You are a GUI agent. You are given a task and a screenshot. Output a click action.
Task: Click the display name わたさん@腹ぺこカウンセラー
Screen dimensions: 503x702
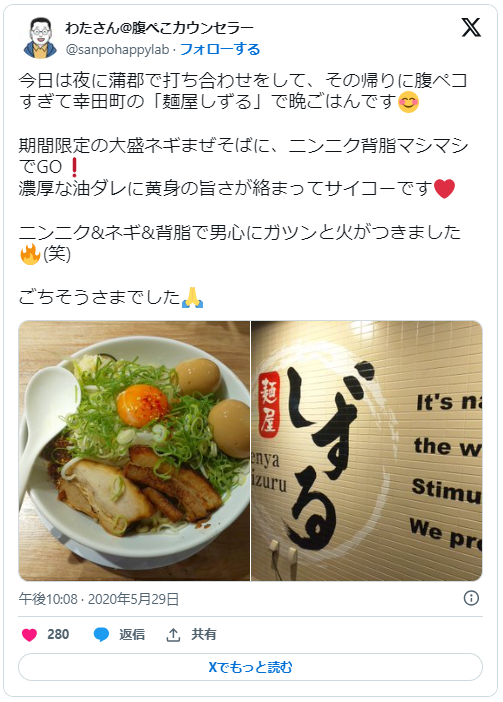click(x=159, y=28)
